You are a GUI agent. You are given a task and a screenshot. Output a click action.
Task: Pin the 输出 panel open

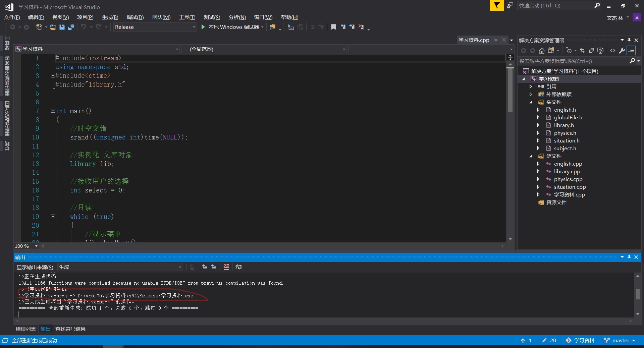tap(629, 257)
